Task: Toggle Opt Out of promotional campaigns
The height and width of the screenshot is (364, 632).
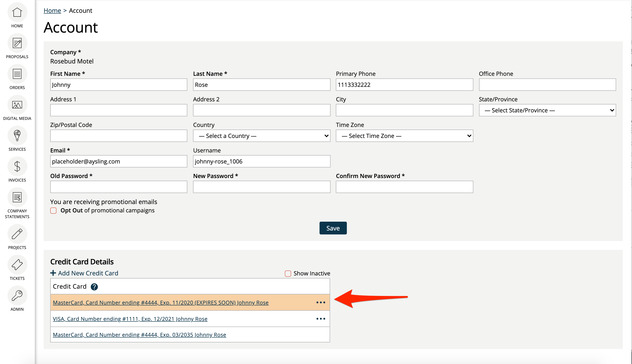Action: [54, 210]
